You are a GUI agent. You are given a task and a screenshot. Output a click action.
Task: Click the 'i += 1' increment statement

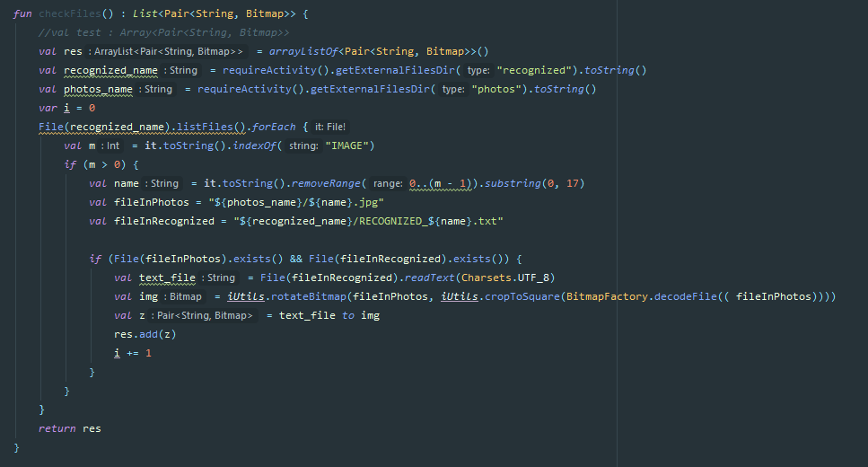click(133, 353)
